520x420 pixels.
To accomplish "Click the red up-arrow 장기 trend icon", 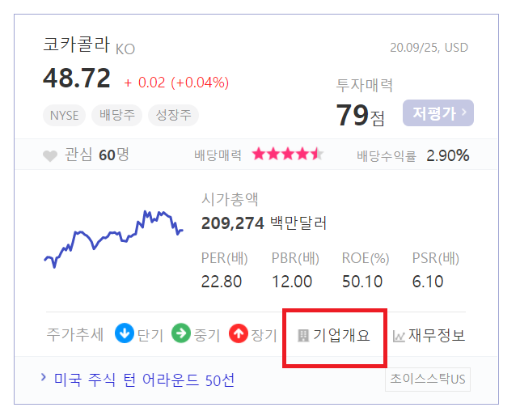I will 239,333.
